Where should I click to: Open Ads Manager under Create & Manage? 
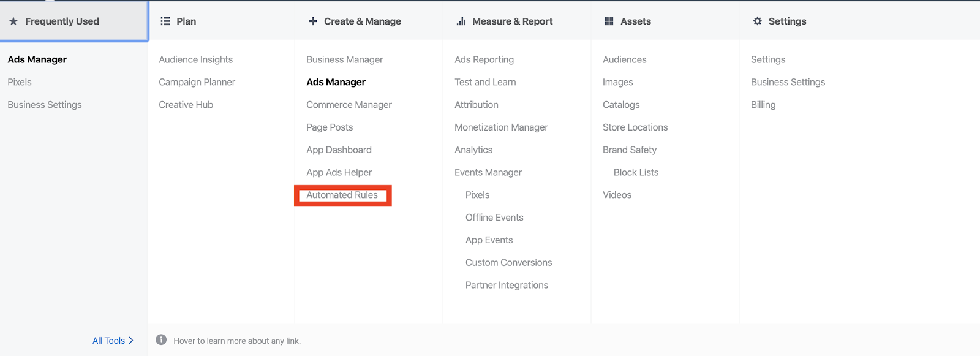[x=336, y=82]
